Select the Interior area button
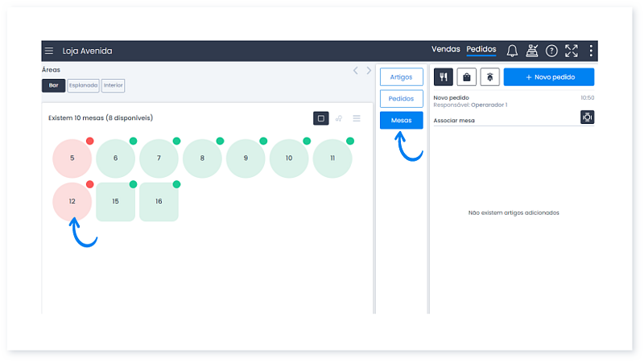644x362 pixels. pos(113,85)
